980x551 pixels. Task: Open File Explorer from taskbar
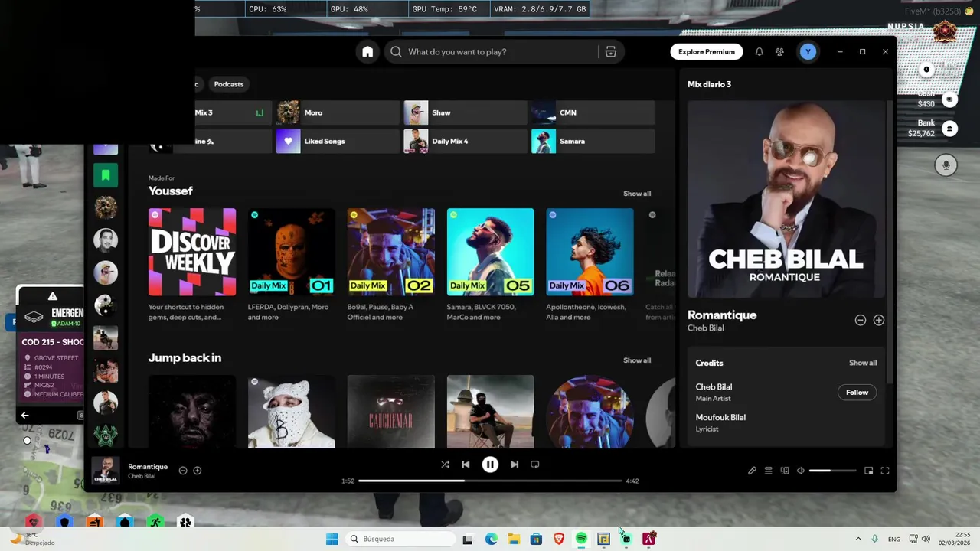point(514,539)
